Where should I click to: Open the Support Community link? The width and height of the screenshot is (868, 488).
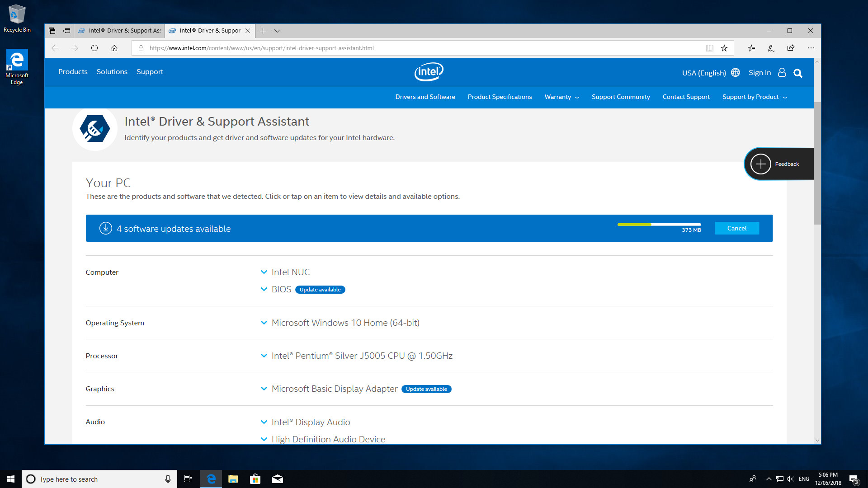pyautogui.click(x=621, y=97)
